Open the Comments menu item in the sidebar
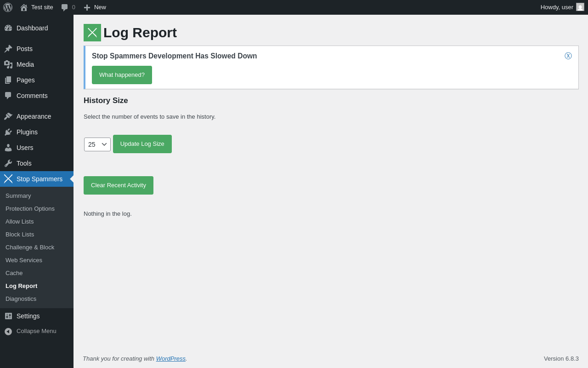This screenshot has width=588, height=368. [x=37, y=96]
